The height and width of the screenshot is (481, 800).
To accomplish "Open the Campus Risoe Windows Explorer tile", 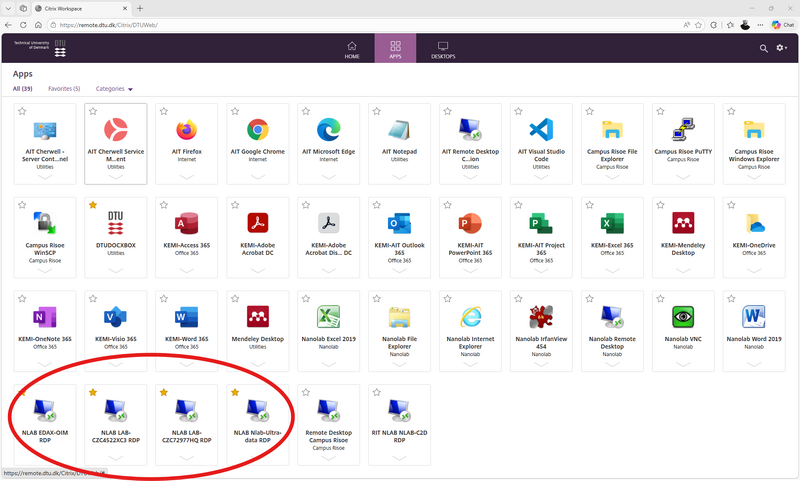I will (x=754, y=144).
